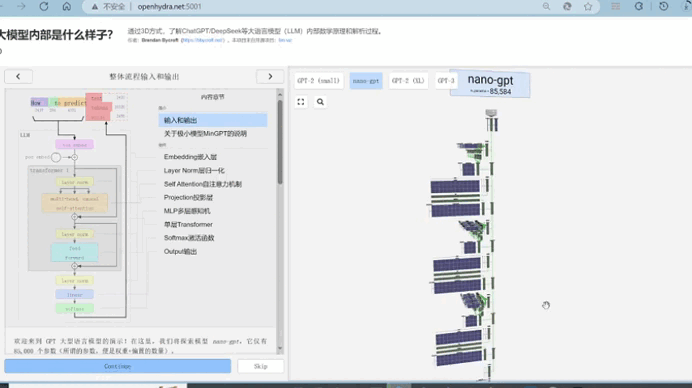Go to the previous section with the left chevron
Image resolution: width=692 pixels, height=388 pixels.
tap(18, 76)
